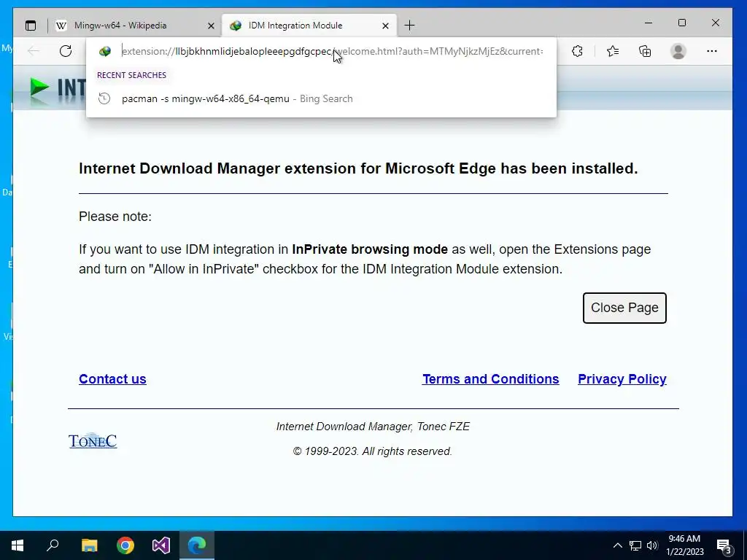Click 'Please note:' text

point(115,217)
